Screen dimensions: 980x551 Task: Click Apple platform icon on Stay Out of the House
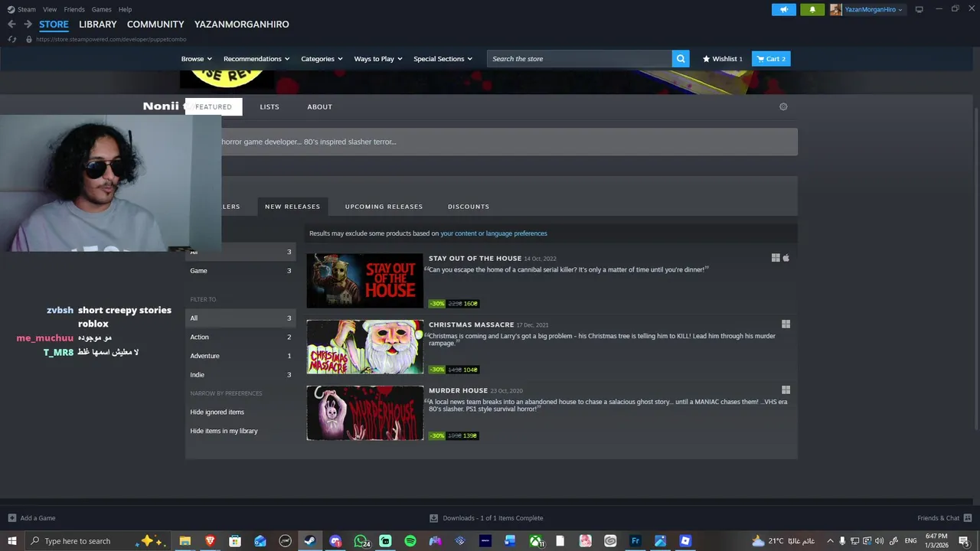click(786, 258)
